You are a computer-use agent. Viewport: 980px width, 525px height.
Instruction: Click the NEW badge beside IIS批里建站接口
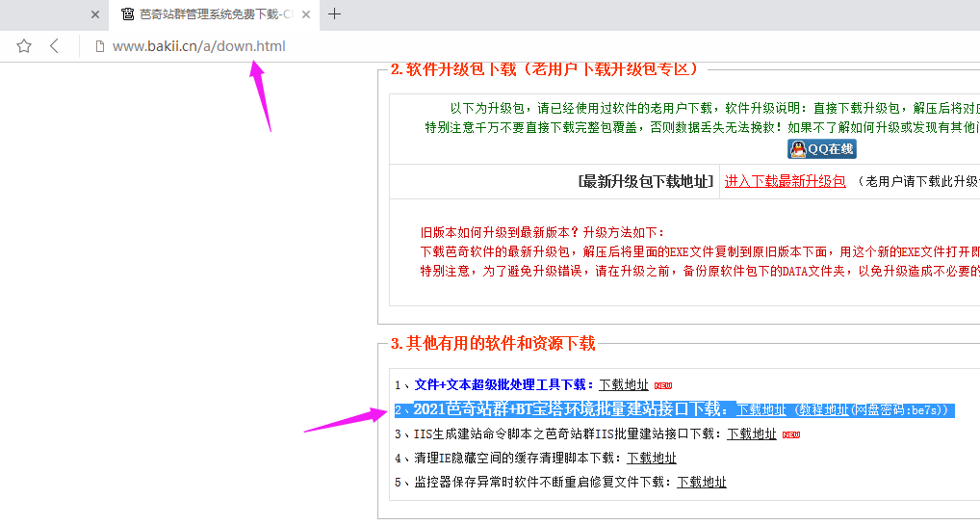[x=791, y=434]
